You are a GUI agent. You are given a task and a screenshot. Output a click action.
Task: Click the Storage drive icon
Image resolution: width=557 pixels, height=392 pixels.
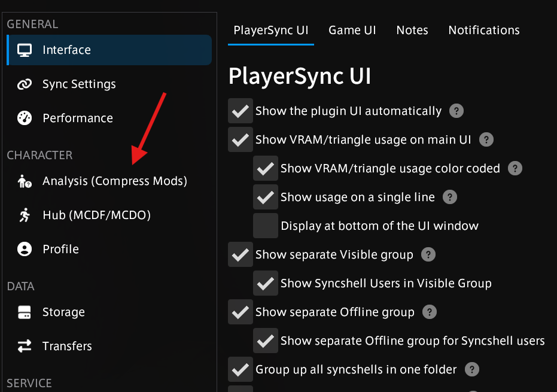point(25,312)
